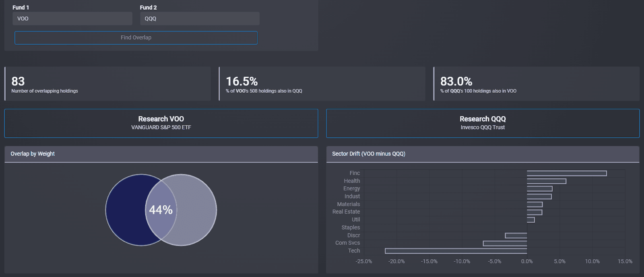Click the -5.0% x-axis tick label
This screenshot has height=277, width=644.
click(495, 261)
